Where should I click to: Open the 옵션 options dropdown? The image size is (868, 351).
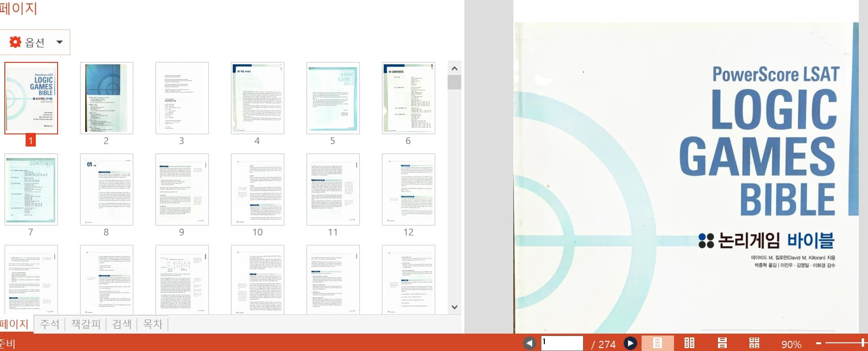[x=35, y=42]
